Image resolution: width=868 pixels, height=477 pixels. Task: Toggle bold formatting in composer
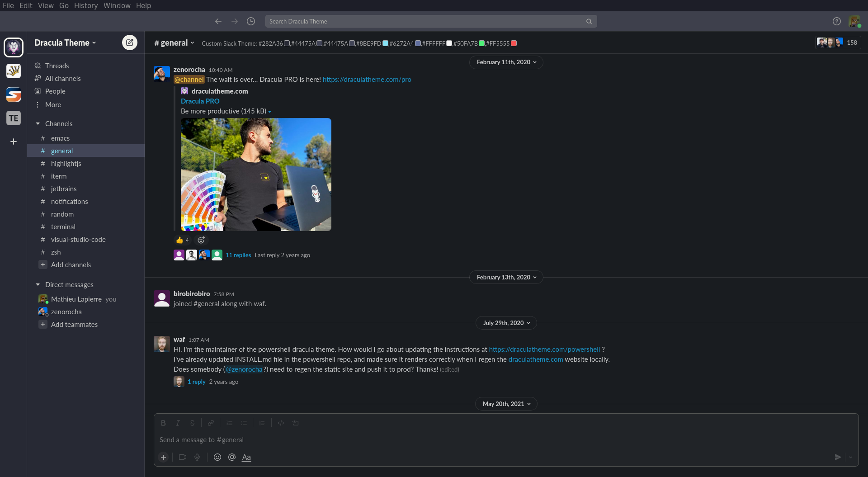[x=163, y=423]
